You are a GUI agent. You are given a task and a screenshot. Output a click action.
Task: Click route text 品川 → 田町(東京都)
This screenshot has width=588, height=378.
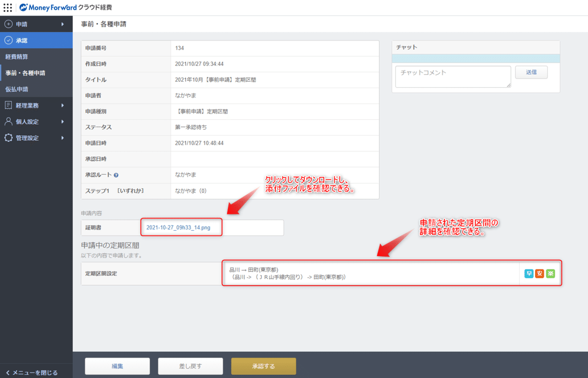(253, 269)
